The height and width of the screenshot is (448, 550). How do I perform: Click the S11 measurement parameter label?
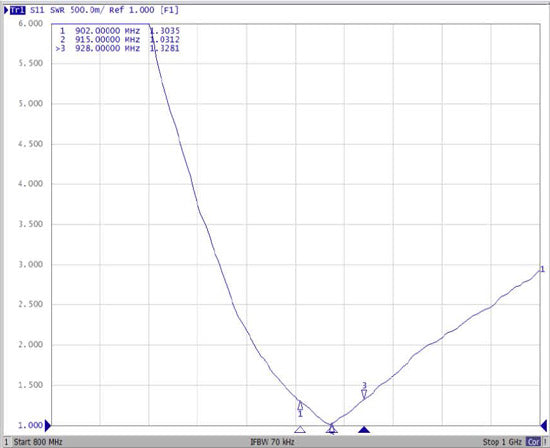[x=37, y=10]
